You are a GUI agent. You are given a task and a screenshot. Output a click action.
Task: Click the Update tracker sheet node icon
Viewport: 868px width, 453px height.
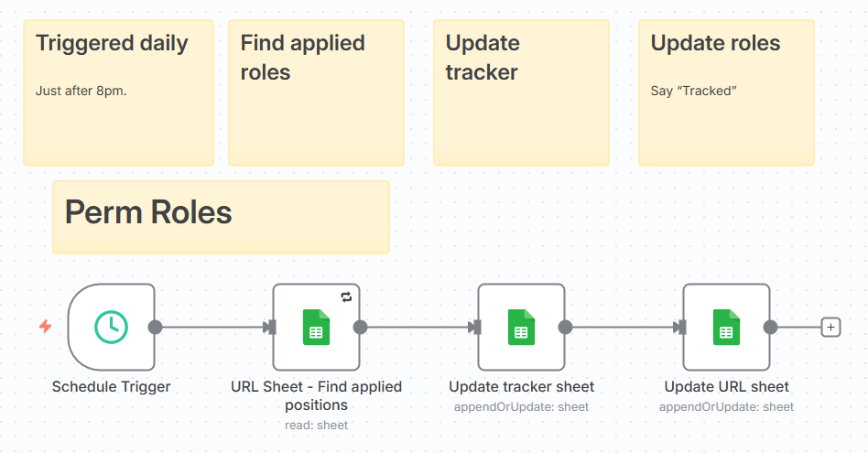(522, 327)
